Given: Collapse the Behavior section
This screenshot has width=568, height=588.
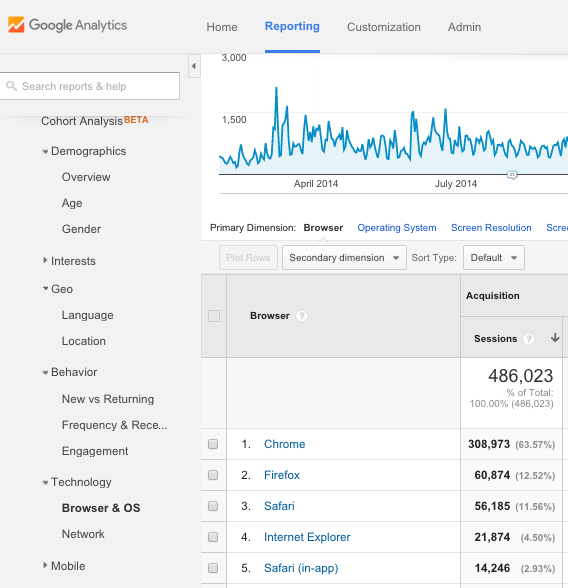Looking at the screenshot, I should [x=45, y=372].
